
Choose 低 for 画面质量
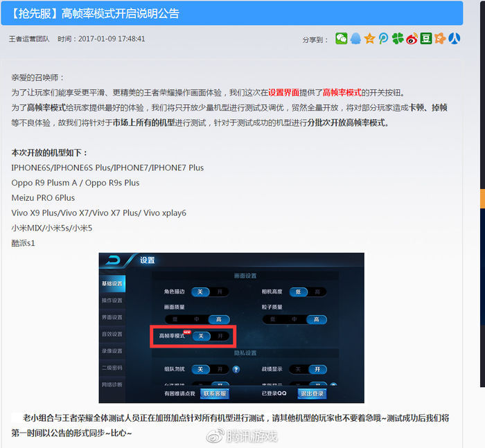tap(175, 319)
